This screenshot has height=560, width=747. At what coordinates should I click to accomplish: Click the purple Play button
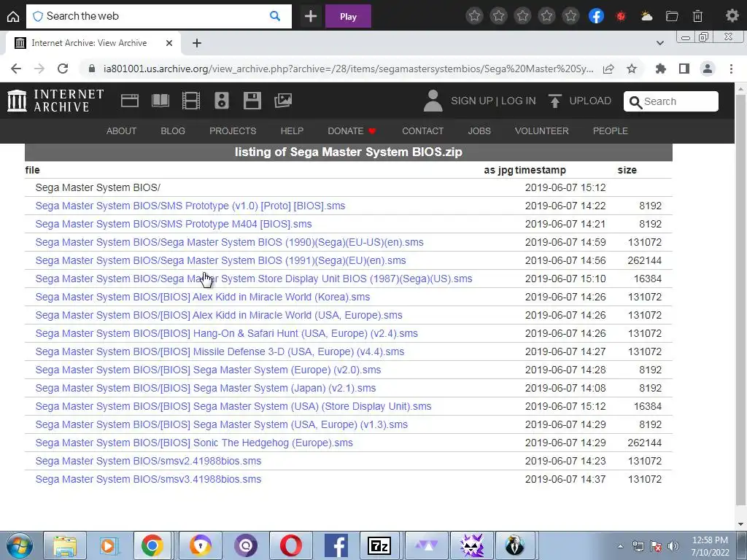click(x=348, y=17)
